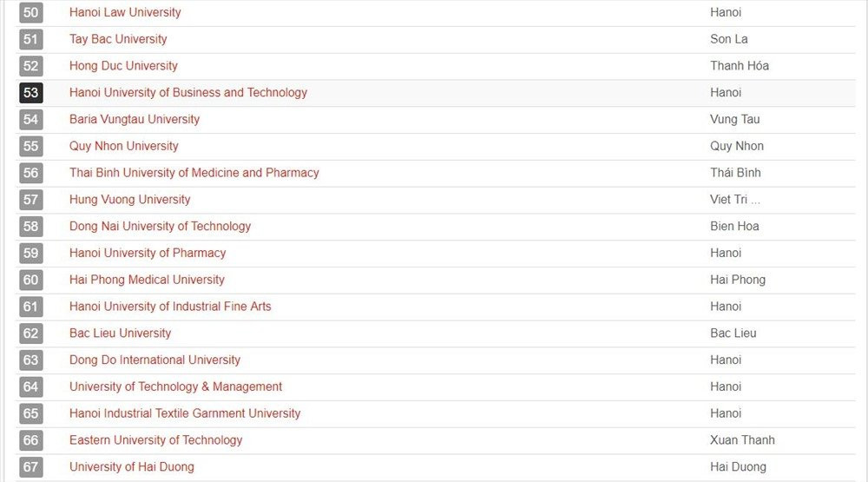
Task: Open the Baria Vungtau University link
Action: tap(135, 119)
